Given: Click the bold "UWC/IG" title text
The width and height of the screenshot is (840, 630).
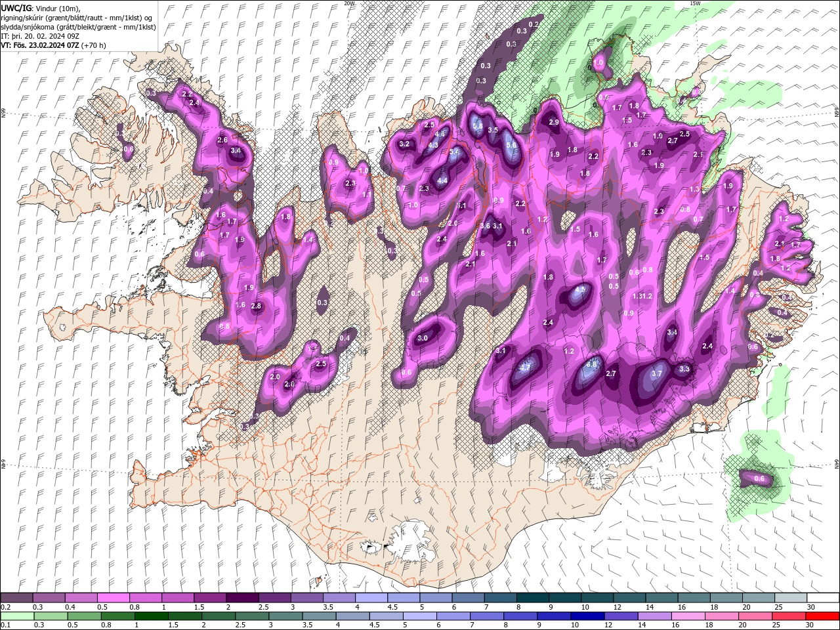Looking at the screenshot, I should click(15, 7).
